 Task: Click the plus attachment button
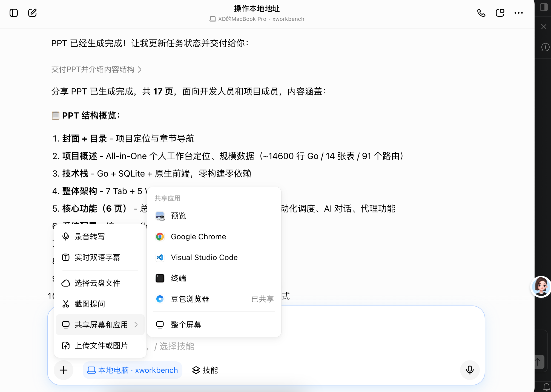click(64, 370)
